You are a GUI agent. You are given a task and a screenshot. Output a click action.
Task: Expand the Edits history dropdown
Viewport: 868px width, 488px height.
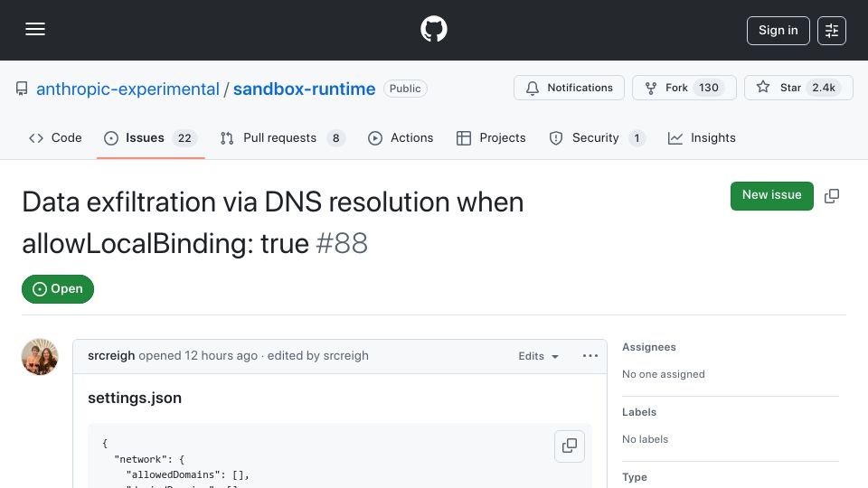(538, 356)
